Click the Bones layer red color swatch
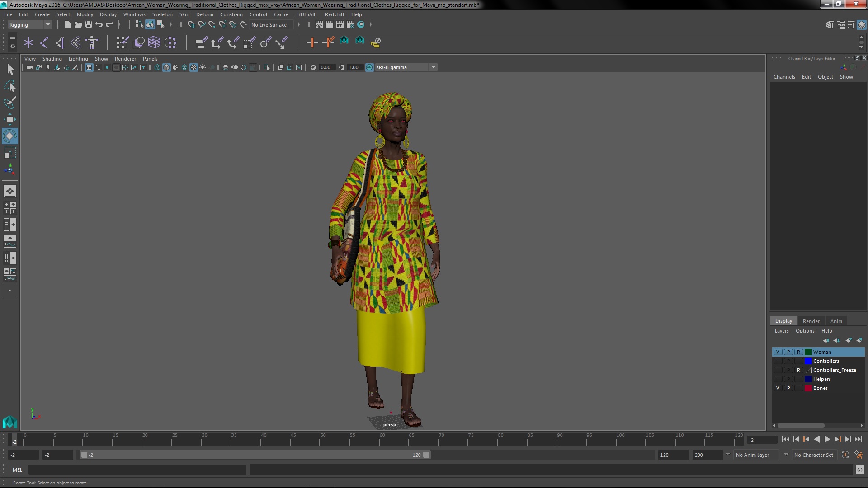 [808, 388]
